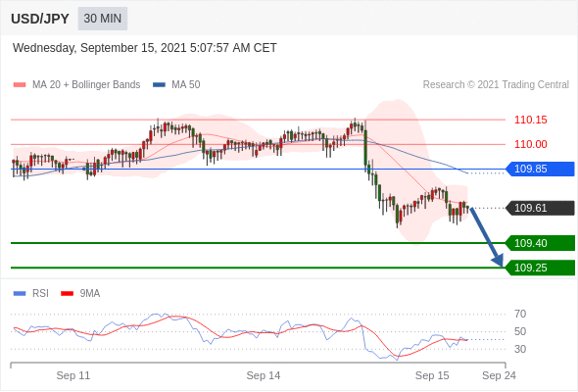This screenshot has width=578, height=392.
Task: Click the 'Sep 14' date axis label
Action: click(264, 375)
